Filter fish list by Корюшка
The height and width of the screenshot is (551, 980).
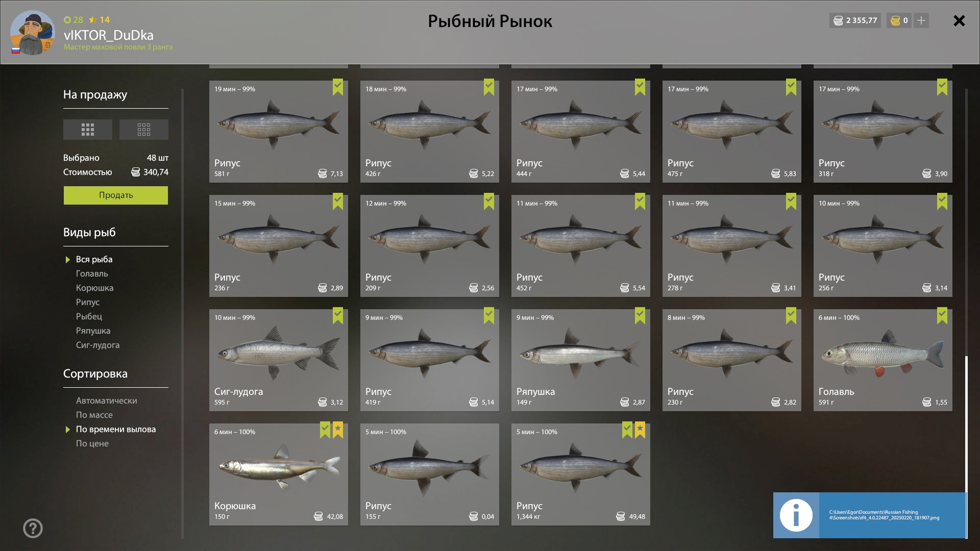click(x=95, y=288)
